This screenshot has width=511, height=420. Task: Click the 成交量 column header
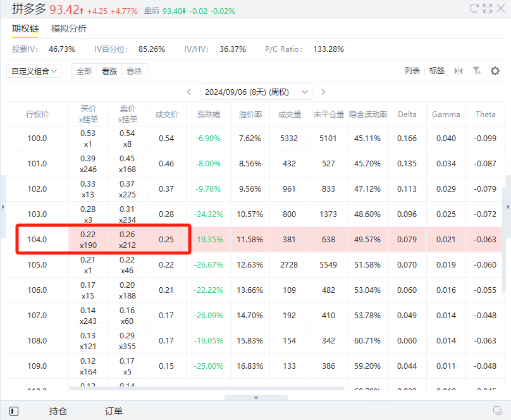coord(290,114)
